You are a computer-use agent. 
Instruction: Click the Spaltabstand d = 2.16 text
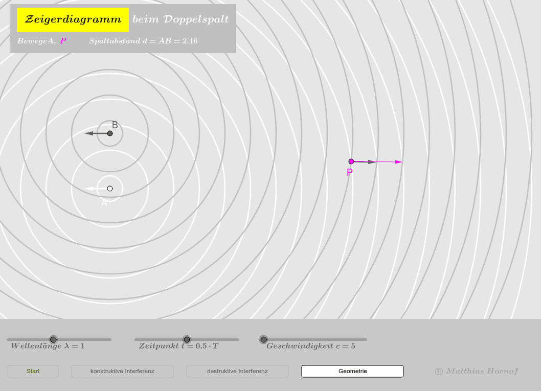[144, 41]
